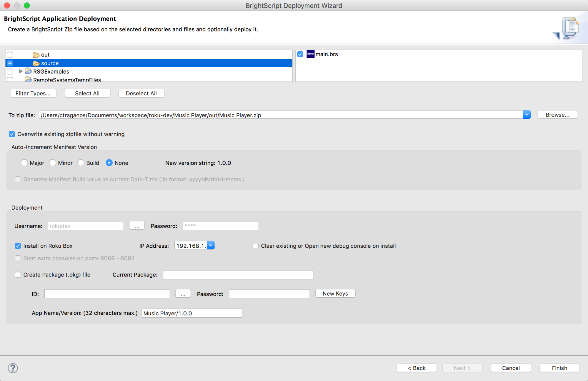Open the Filter Types dialog
588x381 pixels.
tap(33, 93)
